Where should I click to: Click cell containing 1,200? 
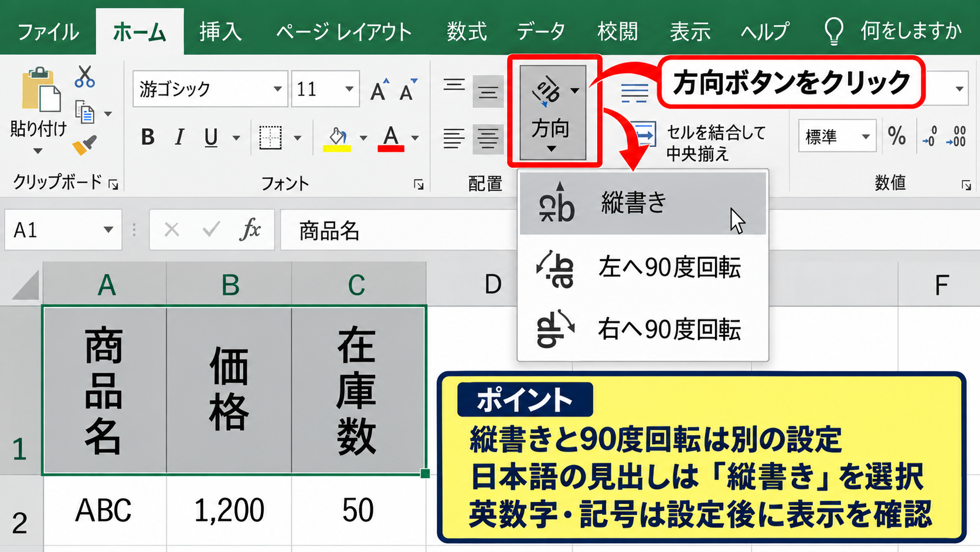click(229, 510)
